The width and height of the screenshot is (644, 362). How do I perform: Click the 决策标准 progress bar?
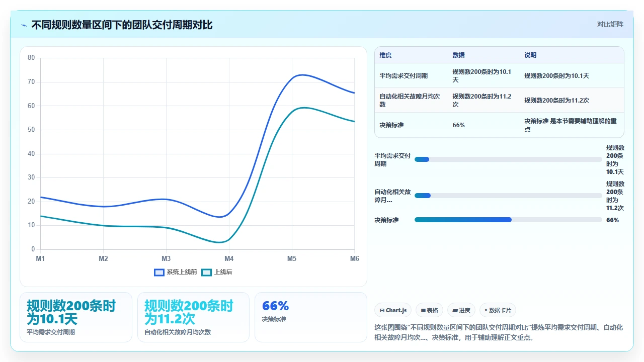(x=508, y=220)
